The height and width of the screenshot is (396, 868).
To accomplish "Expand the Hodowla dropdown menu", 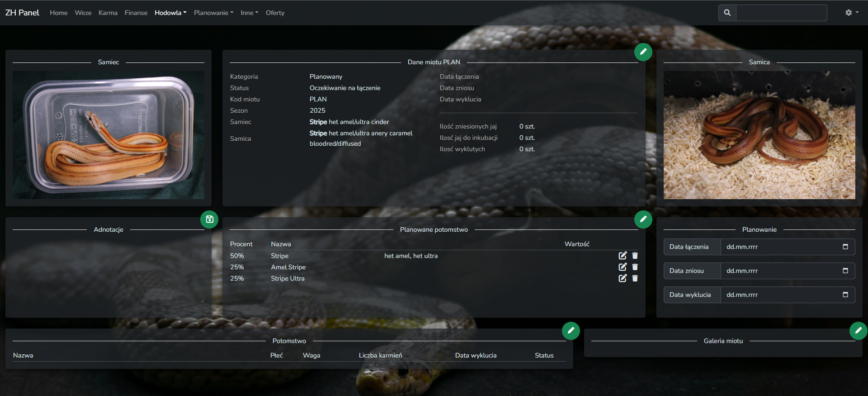I will coord(170,13).
